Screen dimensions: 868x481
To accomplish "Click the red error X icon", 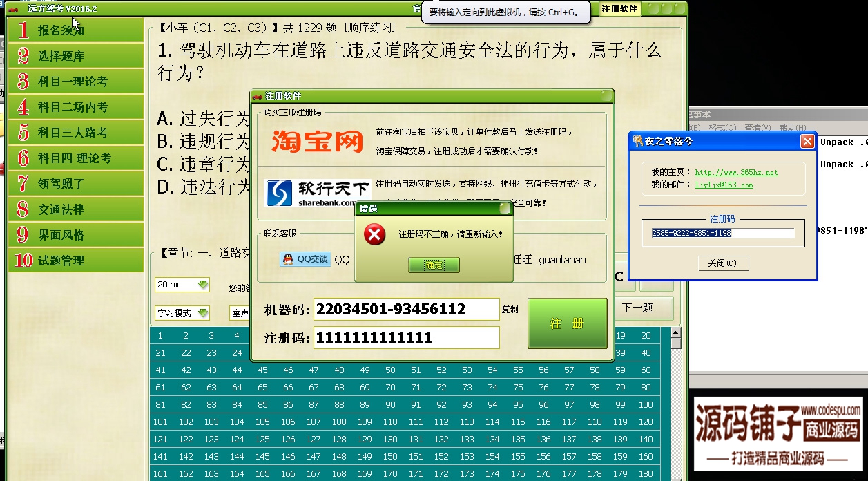I will coord(374,234).
